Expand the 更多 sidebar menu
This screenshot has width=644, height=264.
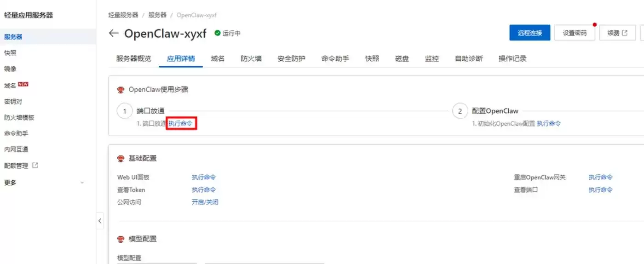click(44, 183)
